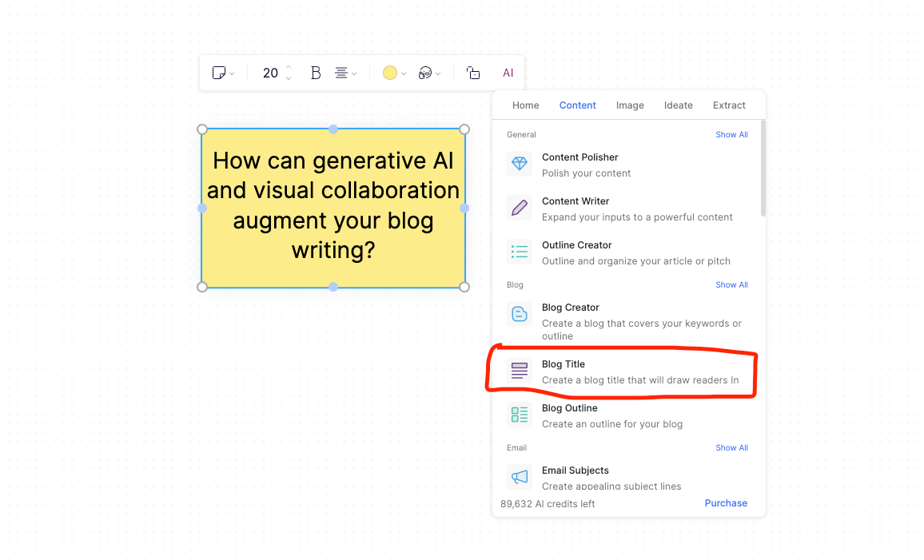Click the Blog Outline icon
Screen dimensions: 924x560
coord(520,415)
